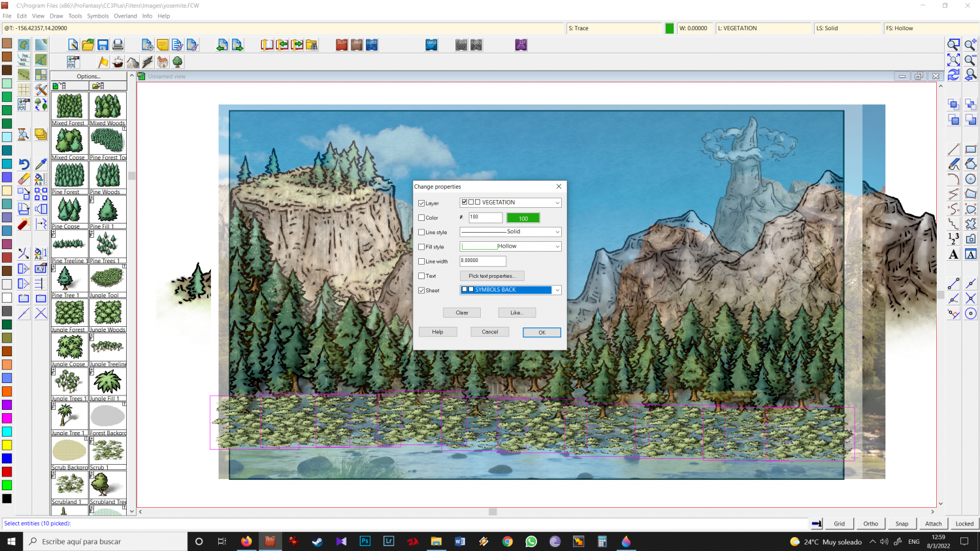Viewport: 980px width, 551px height.
Task: Enable the Color checkbox
Action: click(421, 218)
